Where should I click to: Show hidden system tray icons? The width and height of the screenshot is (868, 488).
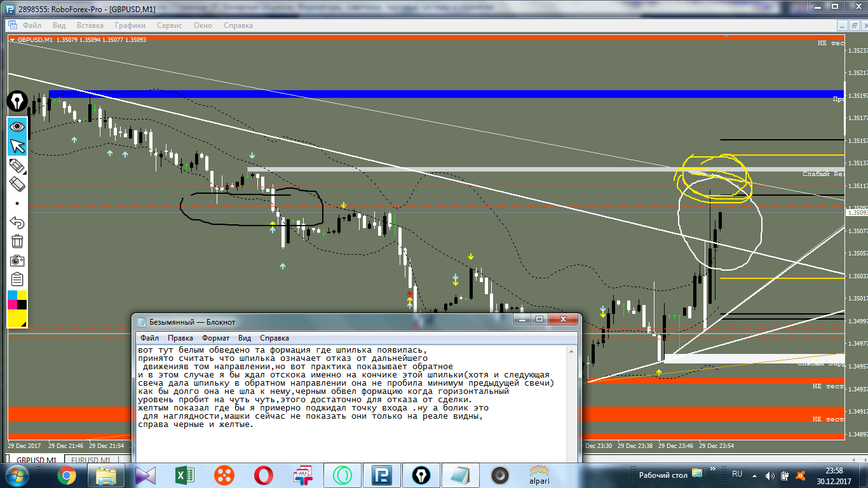tap(756, 475)
